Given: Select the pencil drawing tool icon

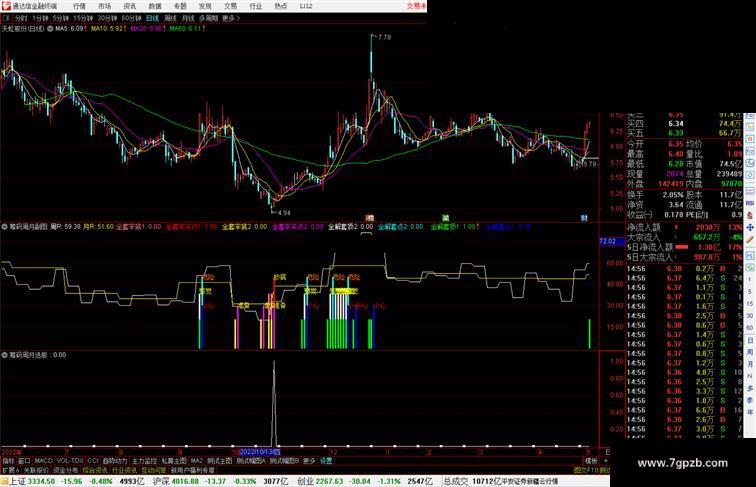Looking at the screenshot, I should pos(750,239).
